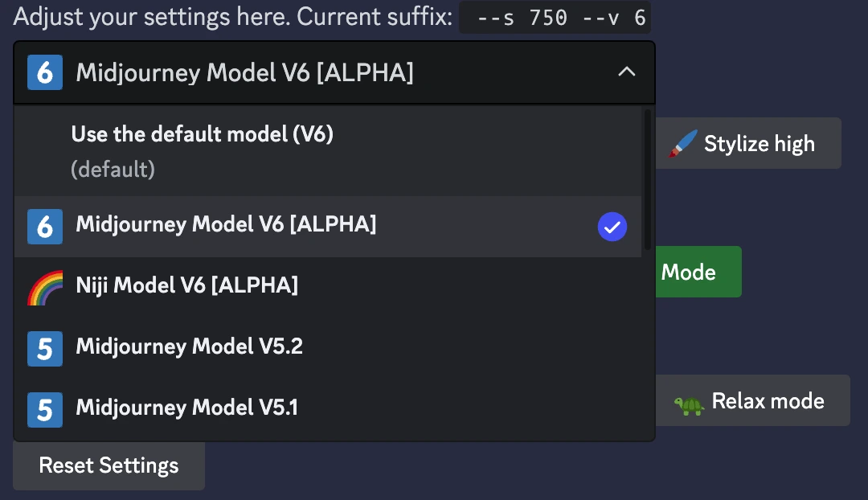This screenshot has height=500, width=868.
Task: Enable Relax mode
Action: pos(753,400)
